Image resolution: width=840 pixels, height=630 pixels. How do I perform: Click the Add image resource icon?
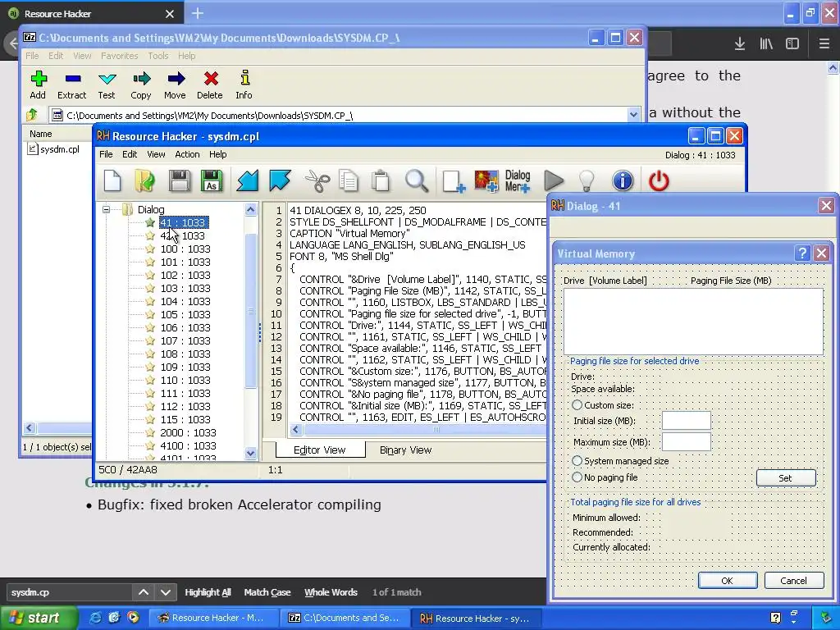486,181
